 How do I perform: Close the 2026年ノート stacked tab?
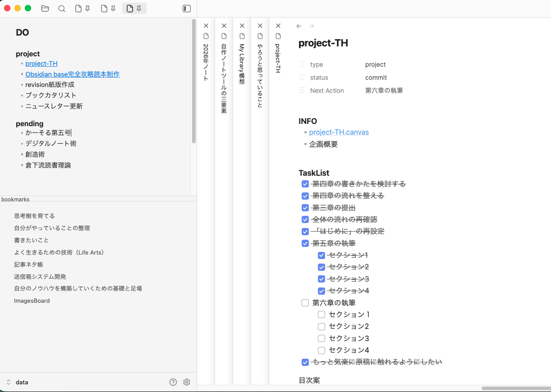pos(206,26)
